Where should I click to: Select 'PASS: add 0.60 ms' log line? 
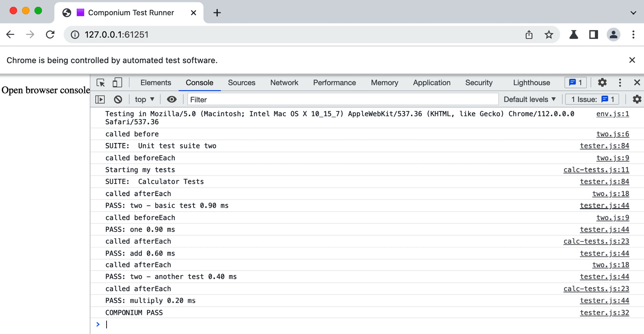(x=140, y=253)
